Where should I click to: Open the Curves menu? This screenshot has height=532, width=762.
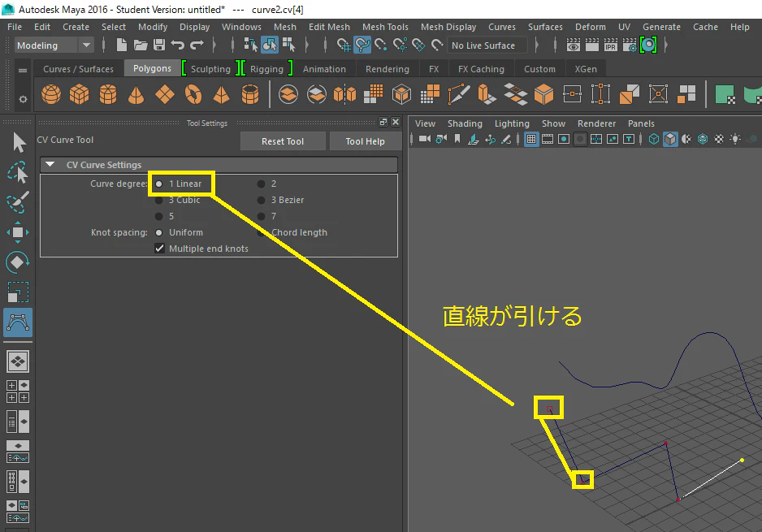(501, 27)
